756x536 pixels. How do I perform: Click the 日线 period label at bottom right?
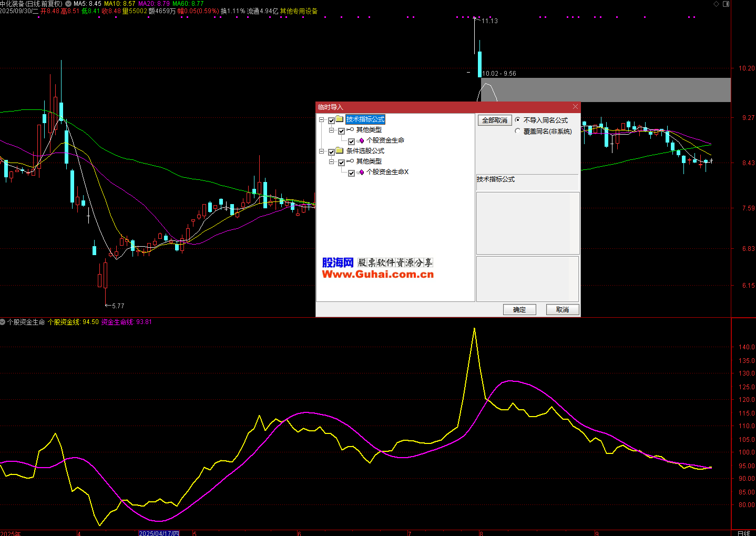coord(743,533)
